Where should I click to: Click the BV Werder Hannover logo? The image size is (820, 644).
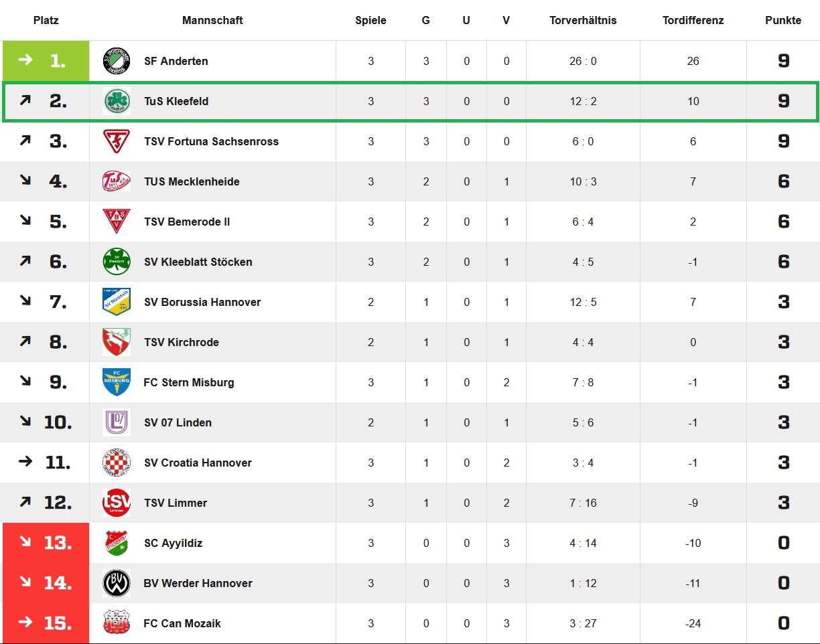coord(116,583)
